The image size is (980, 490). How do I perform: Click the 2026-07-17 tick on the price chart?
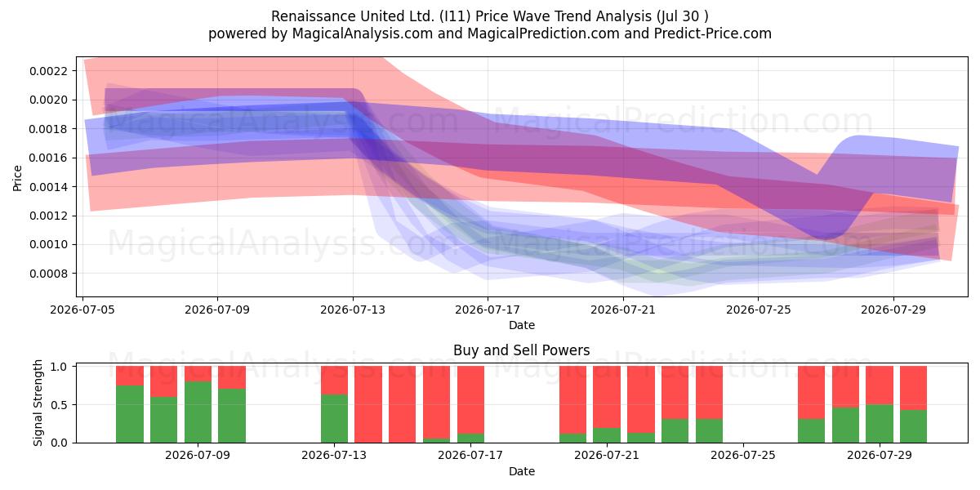tap(488, 310)
